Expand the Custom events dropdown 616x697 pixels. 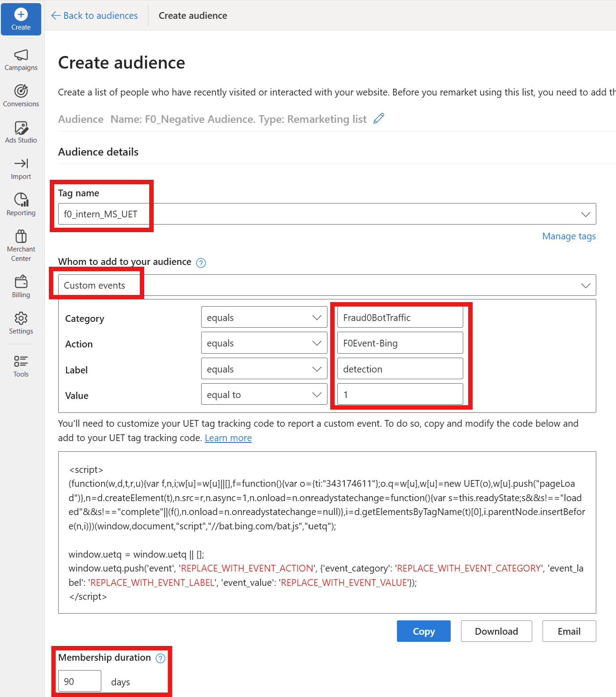327,286
